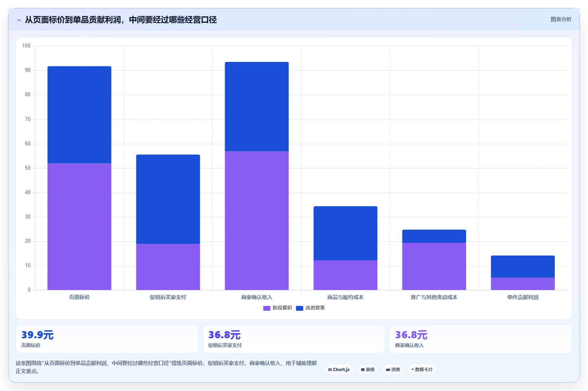Click the y-axis label 100
This screenshot has height=391, width=588.
point(26,46)
